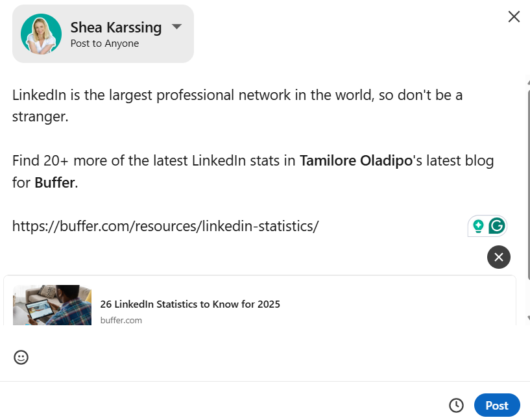Click the buffer.com source label
Viewport: 530px width, 420px height.
coord(121,320)
